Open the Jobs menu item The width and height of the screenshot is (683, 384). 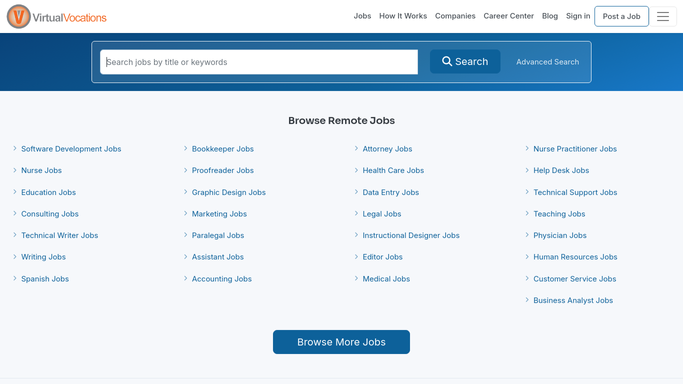pos(362,16)
